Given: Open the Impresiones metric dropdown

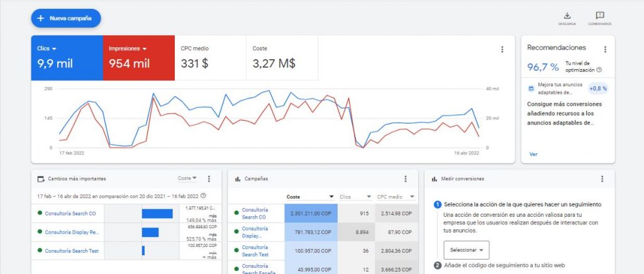Looking at the screenshot, I should pyautogui.click(x=128, y=48).
